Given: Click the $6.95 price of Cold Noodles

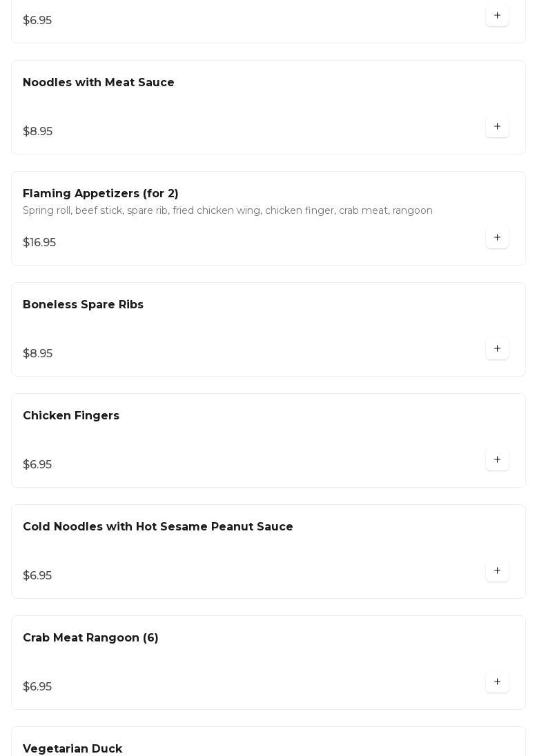Looking at the screenshot, I should pos(37,576).
